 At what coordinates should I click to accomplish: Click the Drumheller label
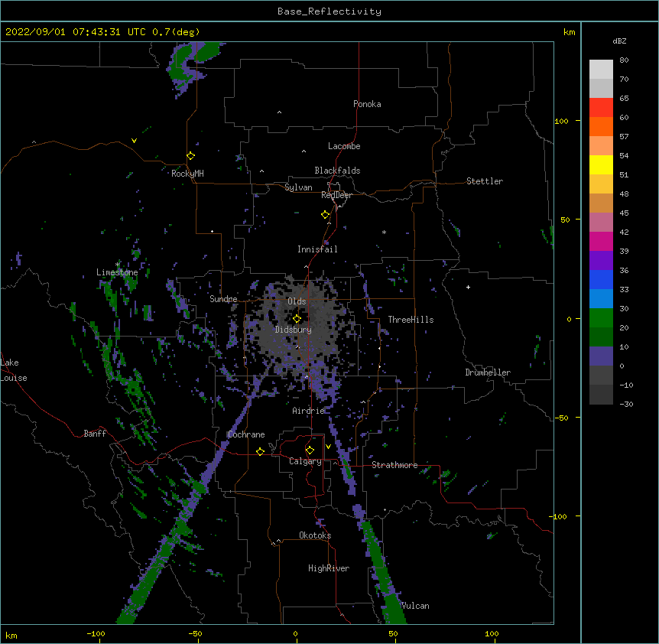[488, 372]
